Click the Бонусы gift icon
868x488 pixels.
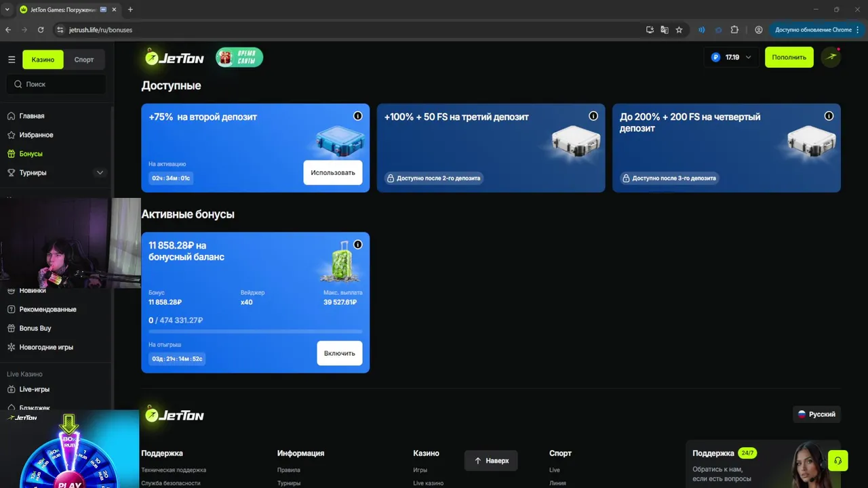click(x=12, y=154)
